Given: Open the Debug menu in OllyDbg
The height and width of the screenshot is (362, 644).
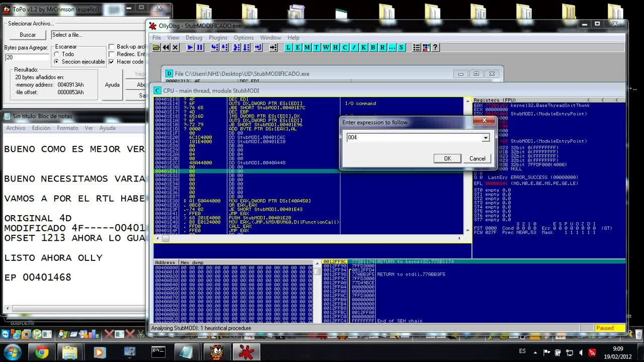Looking at the screenshot, I should [194, 38].
